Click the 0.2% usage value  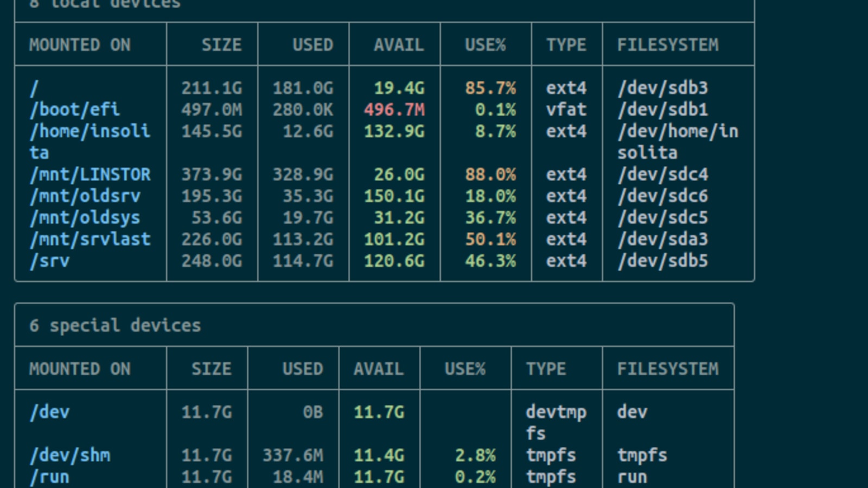click(x=475, y=477)
